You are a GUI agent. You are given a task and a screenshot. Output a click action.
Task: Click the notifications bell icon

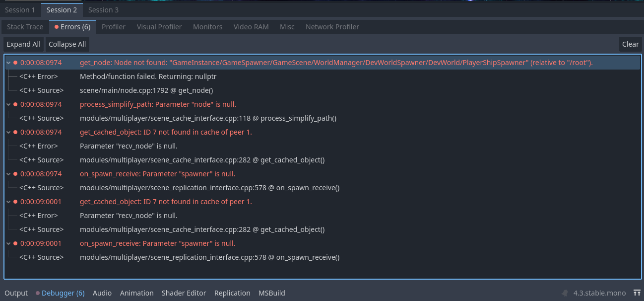point(565,293)
